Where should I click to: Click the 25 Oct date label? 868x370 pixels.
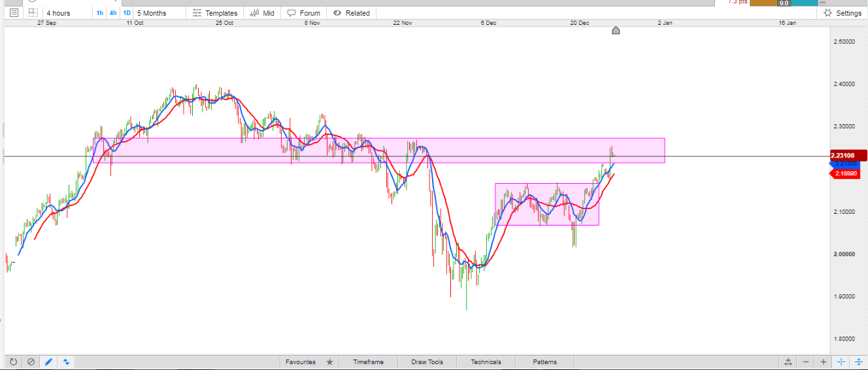pos(224,23)
